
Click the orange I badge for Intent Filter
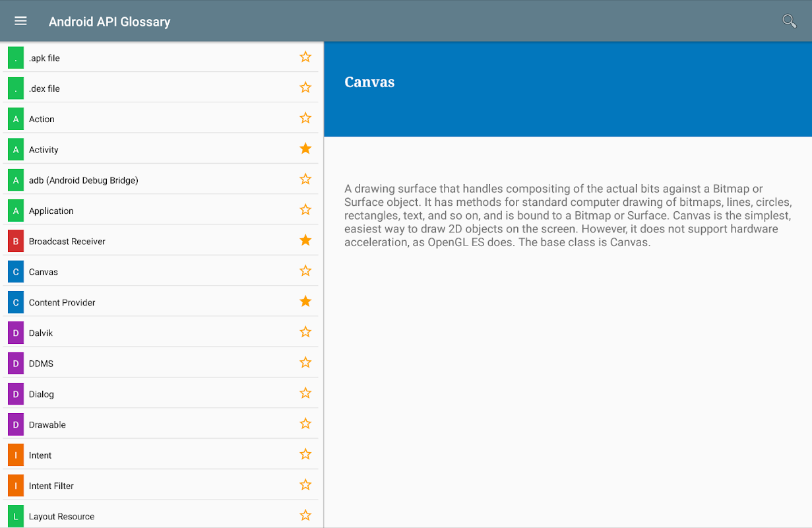[x=16, y=486]
